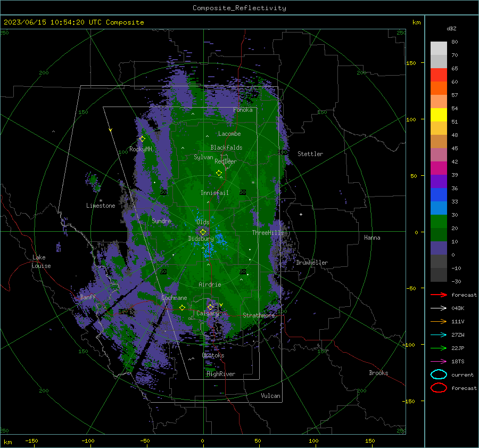The image size is (479, 448).
Task: Pick the bright yellow 51-54 dBZ swatch
Action: tap(439, 115)
